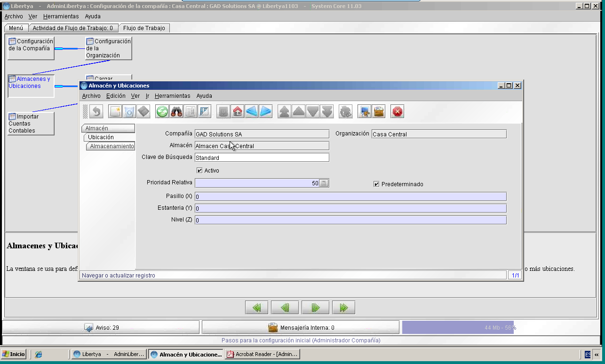The height and width of the screenshot is (364, 605).
Task: Go to next record down arrow
Action: (313, 111)
